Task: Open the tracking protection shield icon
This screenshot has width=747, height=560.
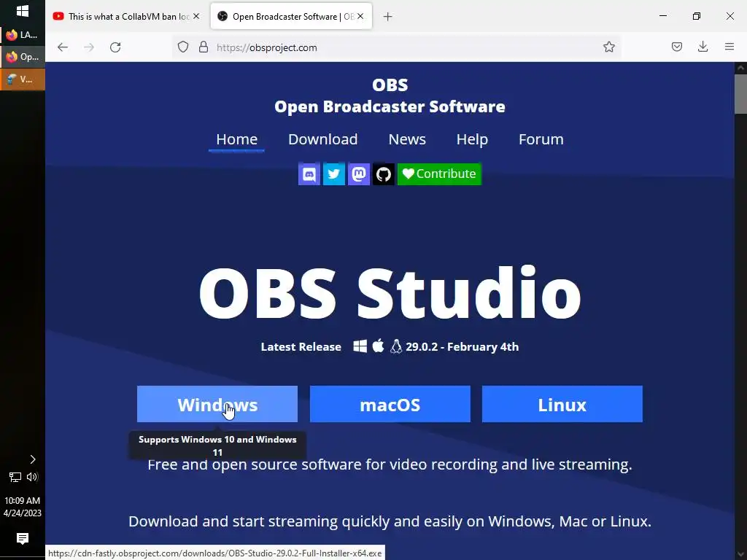Action: pos(183,47)
